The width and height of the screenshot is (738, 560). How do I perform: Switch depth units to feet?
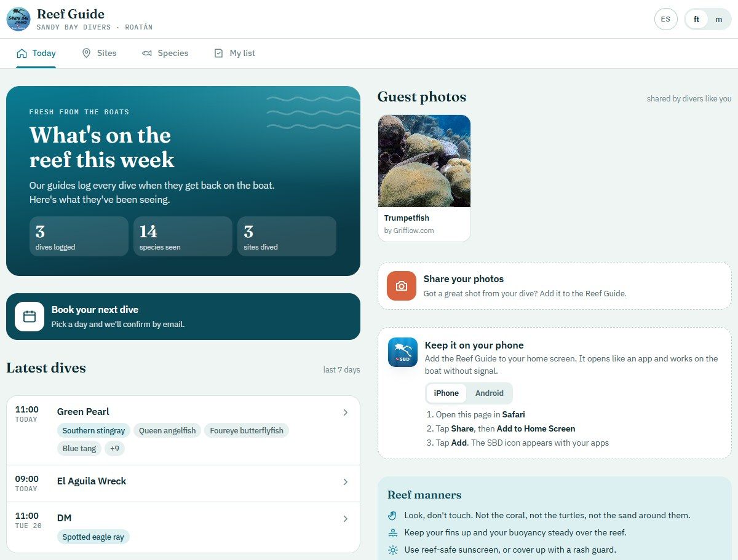pyautogui.click(x=697, y=19)
